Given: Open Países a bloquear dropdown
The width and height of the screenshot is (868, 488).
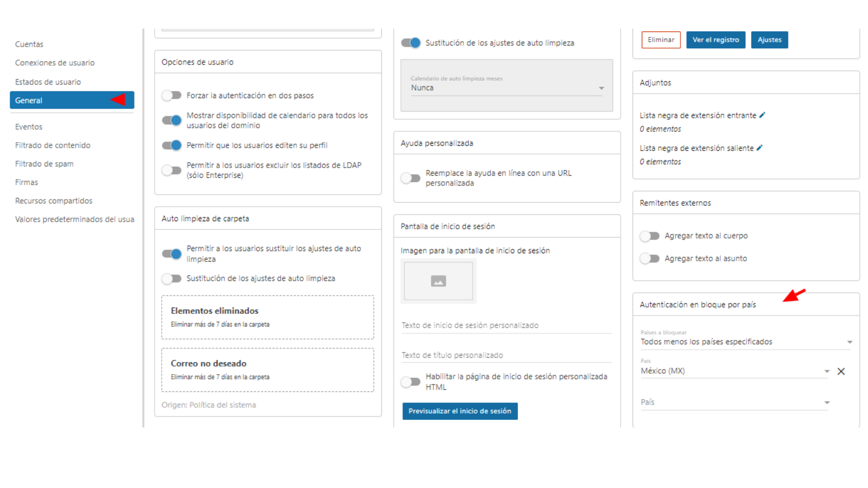Looking at the screenshot, I should tap(746, 340).
